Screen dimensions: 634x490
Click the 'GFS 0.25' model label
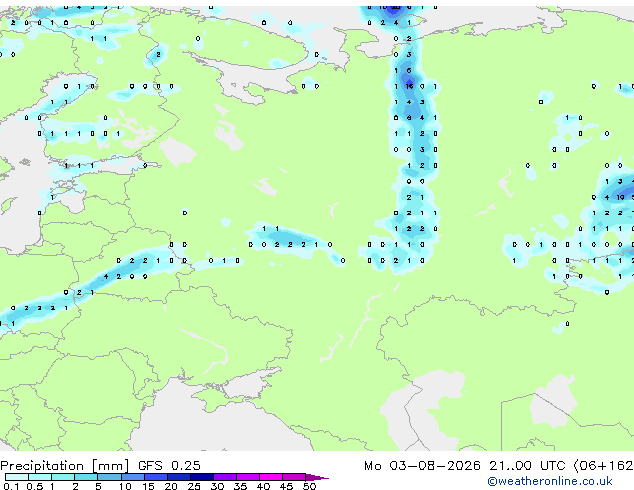coord(169,466)
